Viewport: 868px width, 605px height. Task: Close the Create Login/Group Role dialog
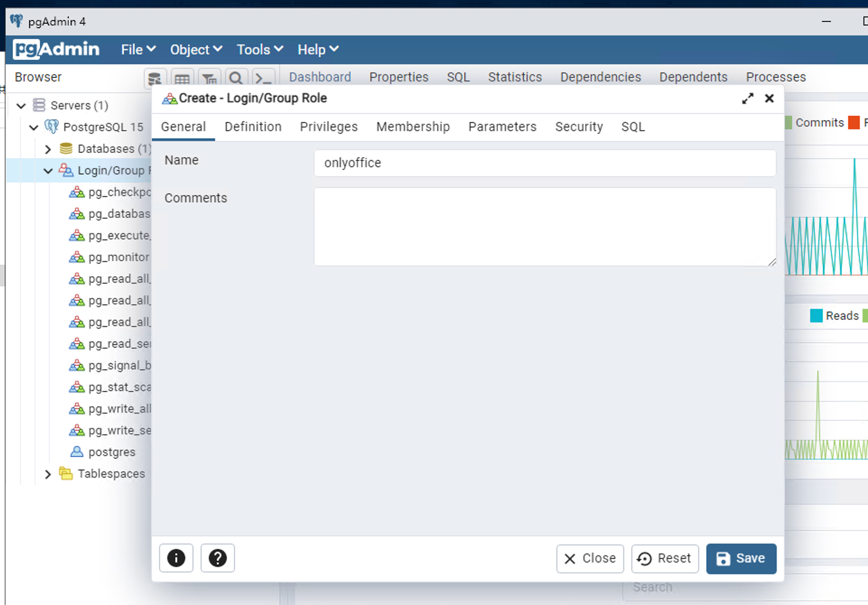click(x=770, y=98)
